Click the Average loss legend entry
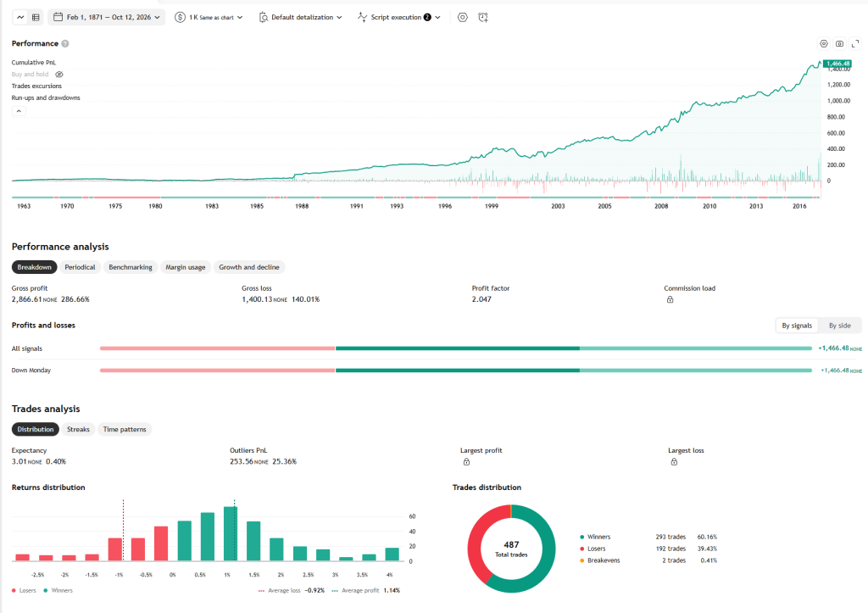868x613 pixels. 292,590
